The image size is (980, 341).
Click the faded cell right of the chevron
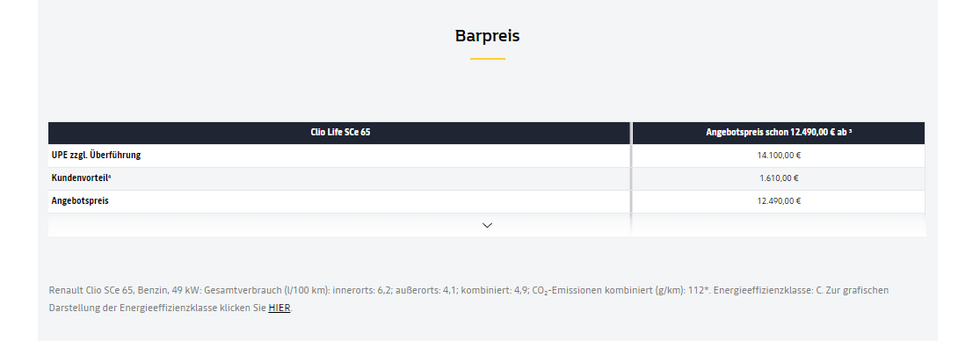click(x=779, y=225)
